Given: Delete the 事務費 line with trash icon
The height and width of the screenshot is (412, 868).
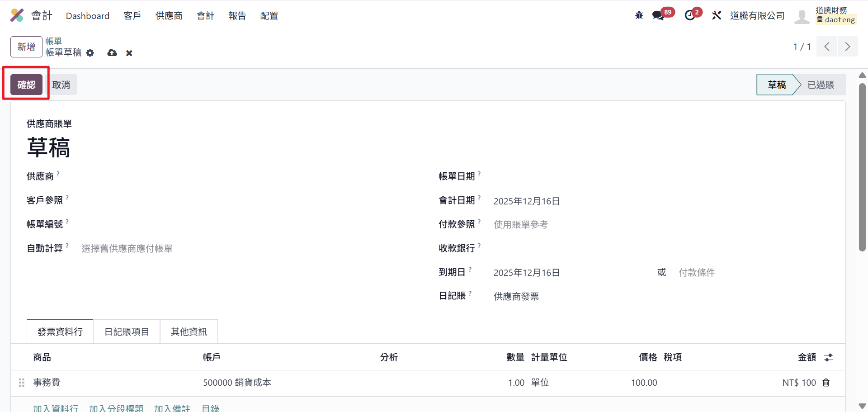Looking at the screenshot, I should point(826,383).
